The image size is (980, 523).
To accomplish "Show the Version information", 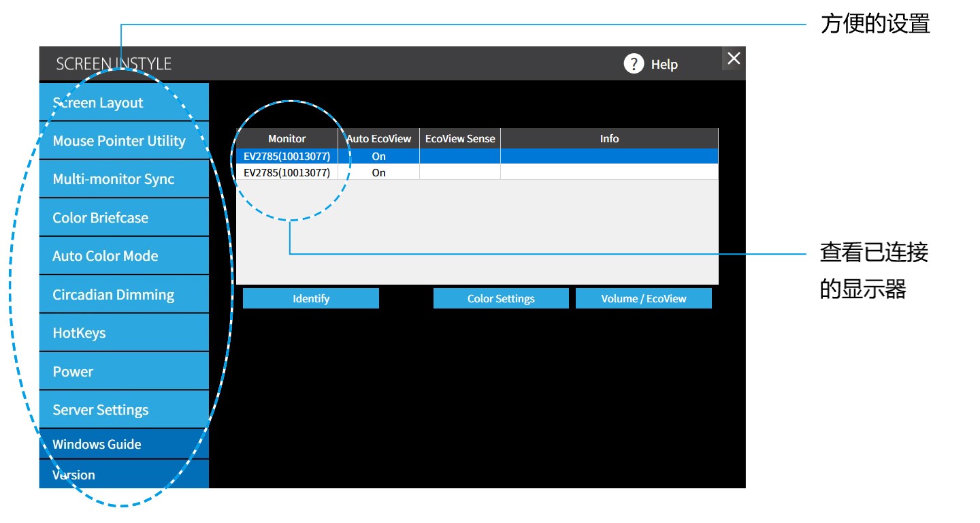I will (x=124, y=475).
